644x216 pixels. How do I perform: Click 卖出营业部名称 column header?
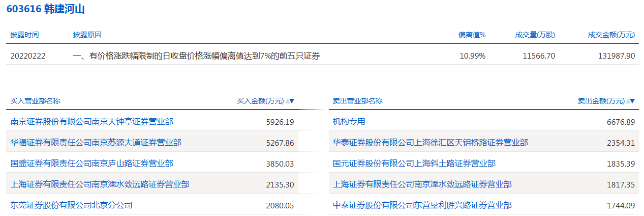click(x=357, y=101)
